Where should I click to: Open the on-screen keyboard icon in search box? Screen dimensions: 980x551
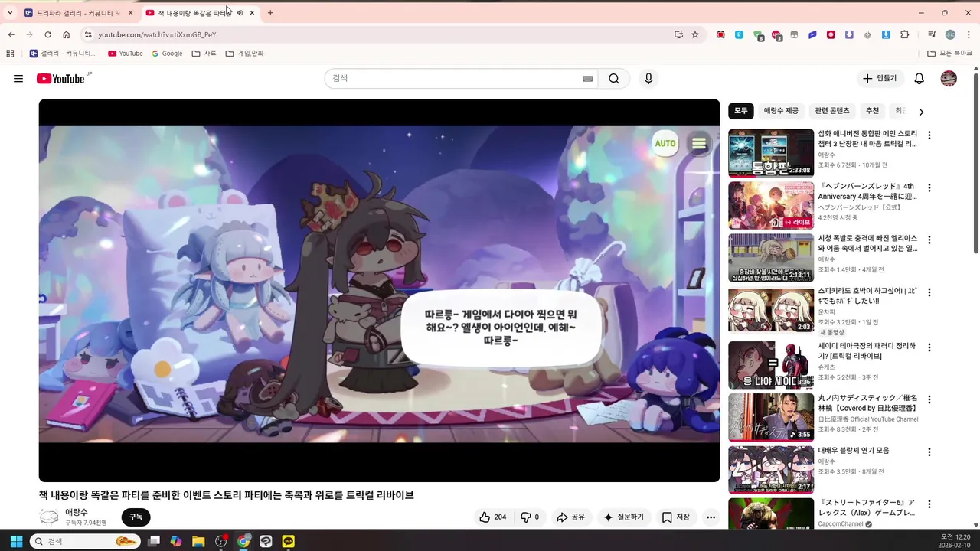[587, 79]
